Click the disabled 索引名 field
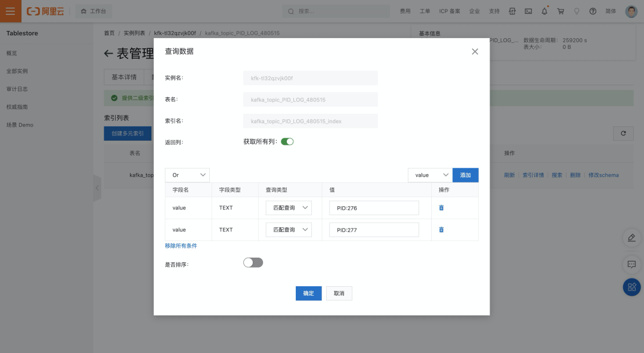Screen dimensions: 644x353 (x=311, y=121)
